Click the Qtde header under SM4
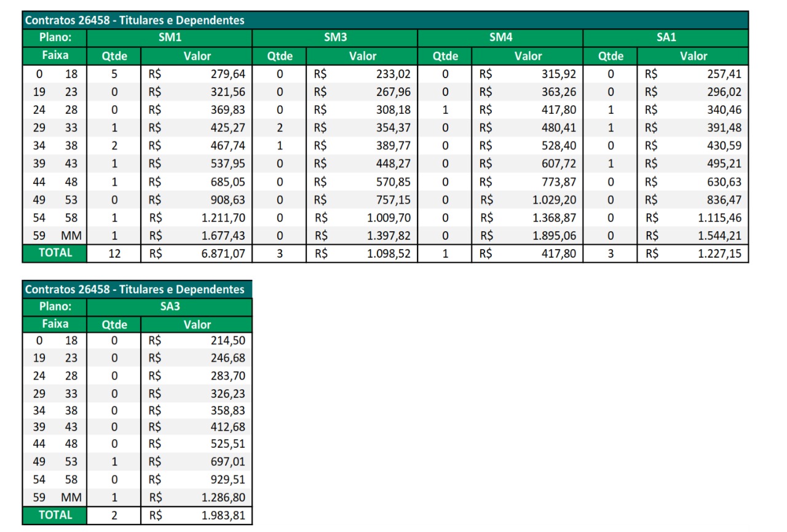787x532 pixels. click(445, 56)
